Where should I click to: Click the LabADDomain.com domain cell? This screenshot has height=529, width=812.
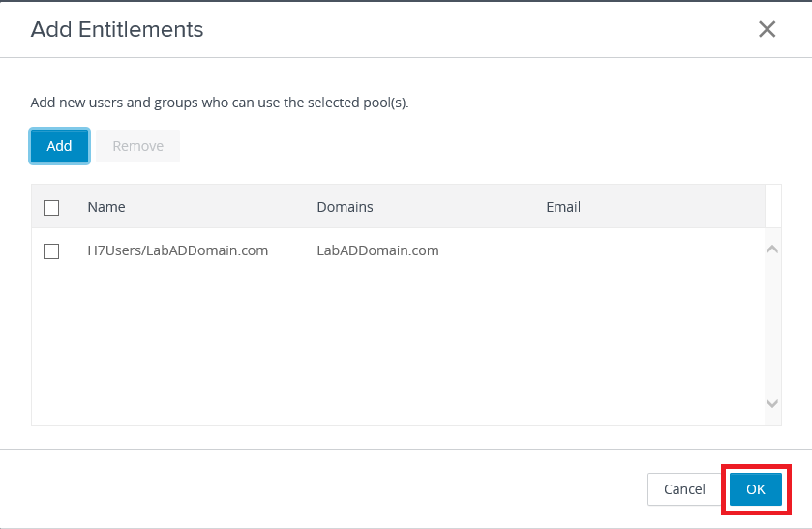coord(377,250)
